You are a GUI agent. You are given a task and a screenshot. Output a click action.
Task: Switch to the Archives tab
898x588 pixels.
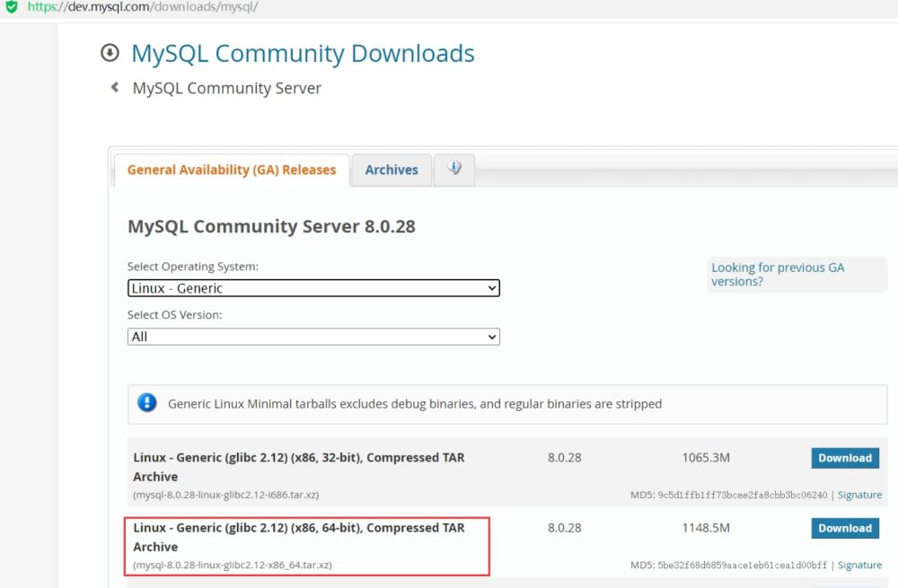391,170
